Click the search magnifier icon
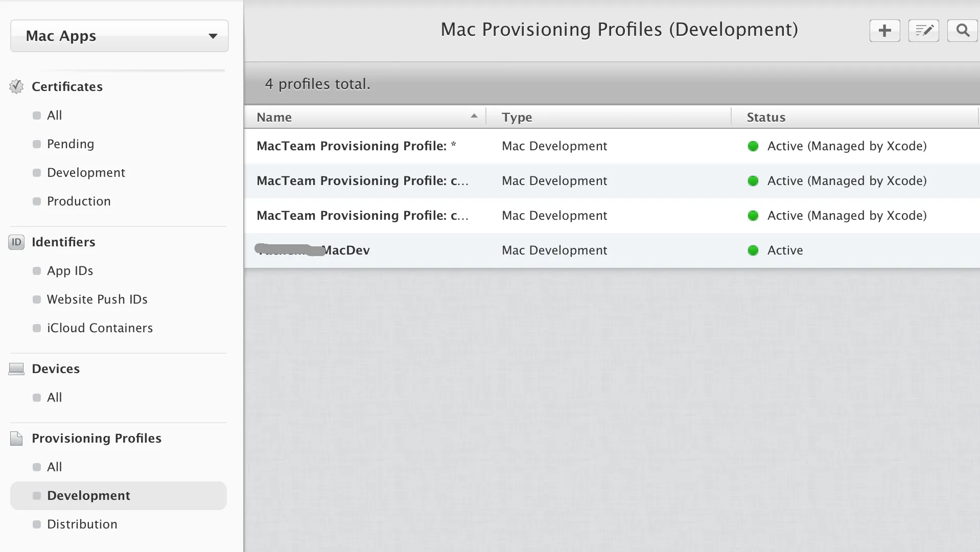980x552 pixels. (x=962, y=31)
